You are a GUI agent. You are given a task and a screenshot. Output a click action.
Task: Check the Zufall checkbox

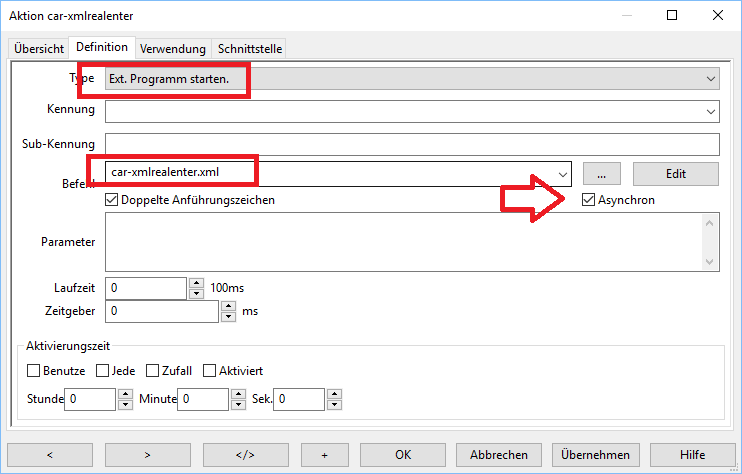click(x=153, y=371)
